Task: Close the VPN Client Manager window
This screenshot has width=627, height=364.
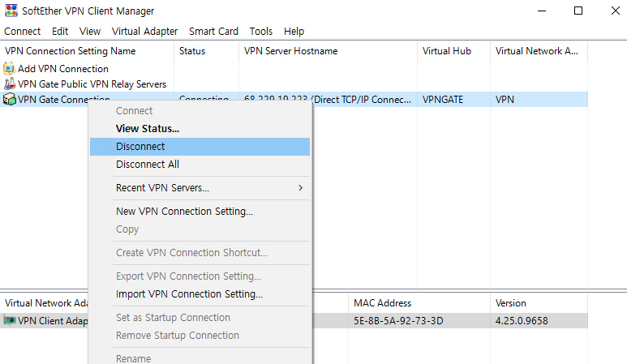Action: pyautogui.click(x=616, y=11)
